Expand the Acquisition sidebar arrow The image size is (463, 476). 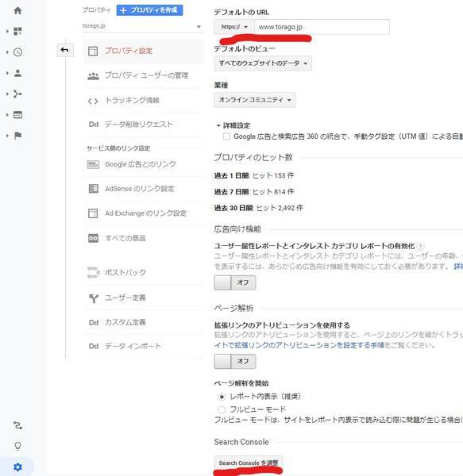point(7,94)
